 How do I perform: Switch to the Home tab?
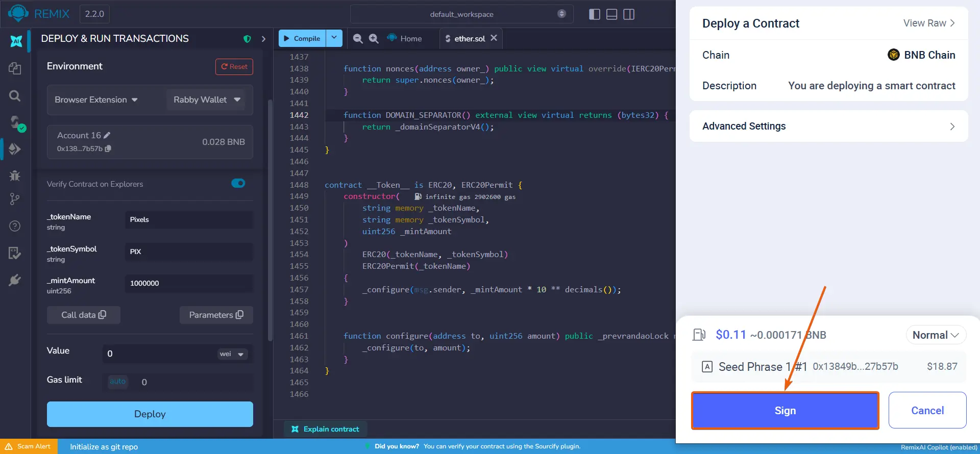[x=405, y=39]
